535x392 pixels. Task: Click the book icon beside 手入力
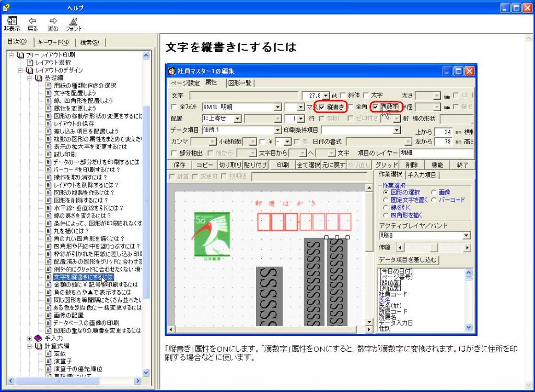(x=39, y=338)
